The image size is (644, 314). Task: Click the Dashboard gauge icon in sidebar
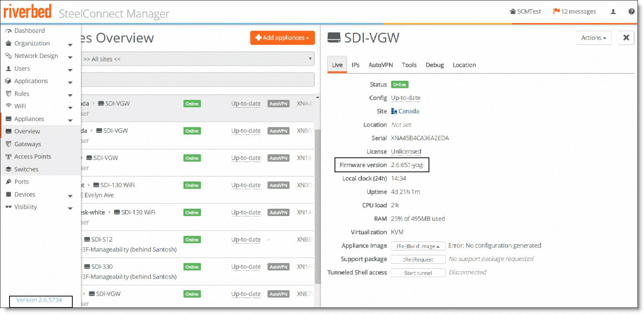click(8, 31)
